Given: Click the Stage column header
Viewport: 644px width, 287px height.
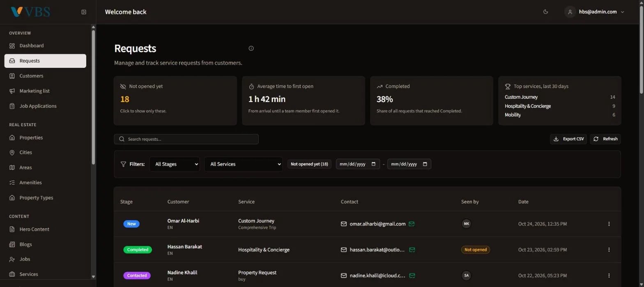Looking at the screenshot, I should [x=126, y=202].
